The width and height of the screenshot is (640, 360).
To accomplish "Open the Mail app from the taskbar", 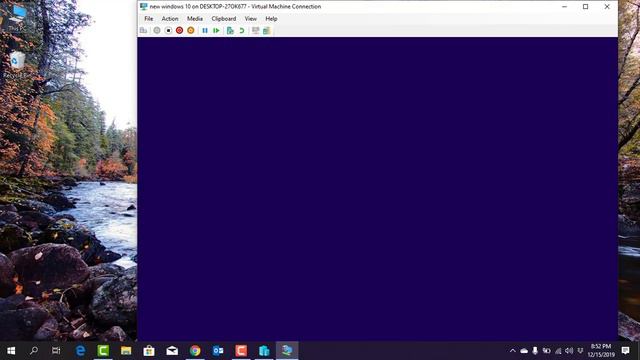I will (x=172, y=351).
